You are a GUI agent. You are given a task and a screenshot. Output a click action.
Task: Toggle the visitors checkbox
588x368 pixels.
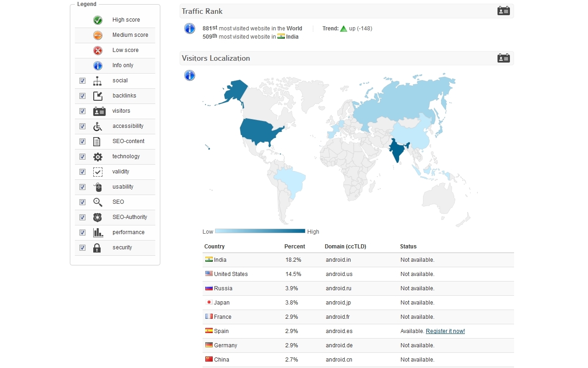82,111
